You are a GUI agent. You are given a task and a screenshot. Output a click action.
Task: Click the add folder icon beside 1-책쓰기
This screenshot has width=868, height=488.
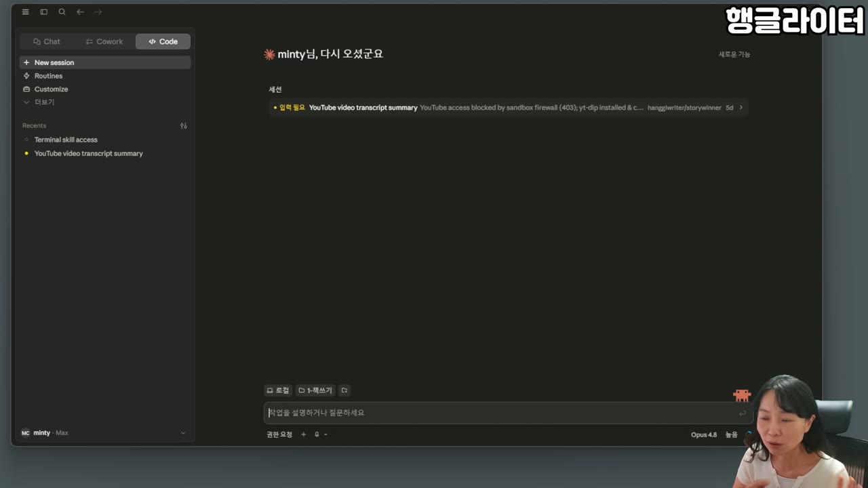pyautogui.click(x=344, y=390)
